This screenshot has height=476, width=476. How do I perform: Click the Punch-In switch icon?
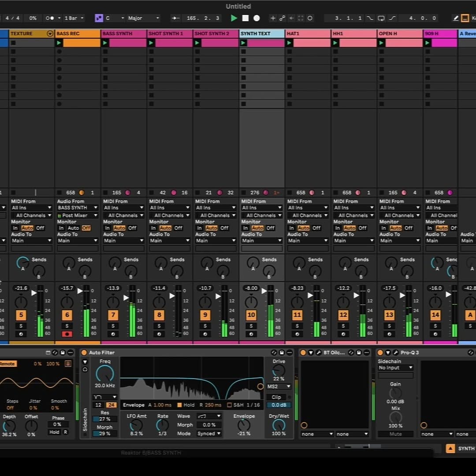tap(370, 18)
